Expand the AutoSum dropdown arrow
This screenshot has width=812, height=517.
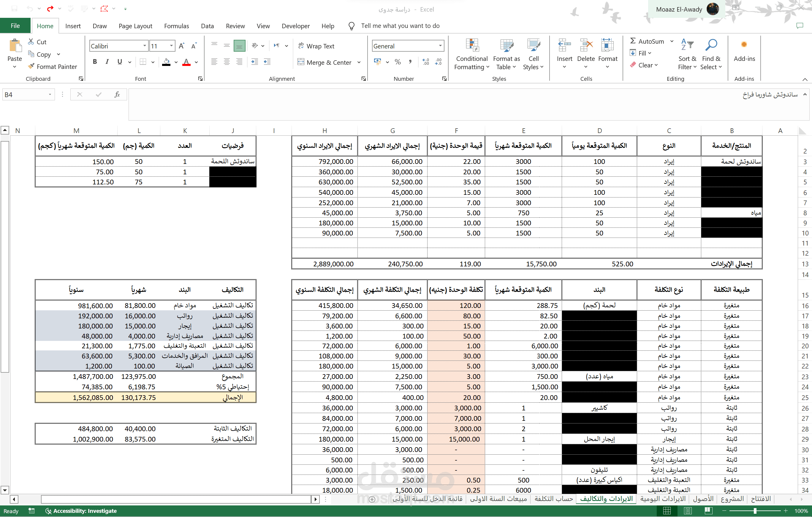672,41
